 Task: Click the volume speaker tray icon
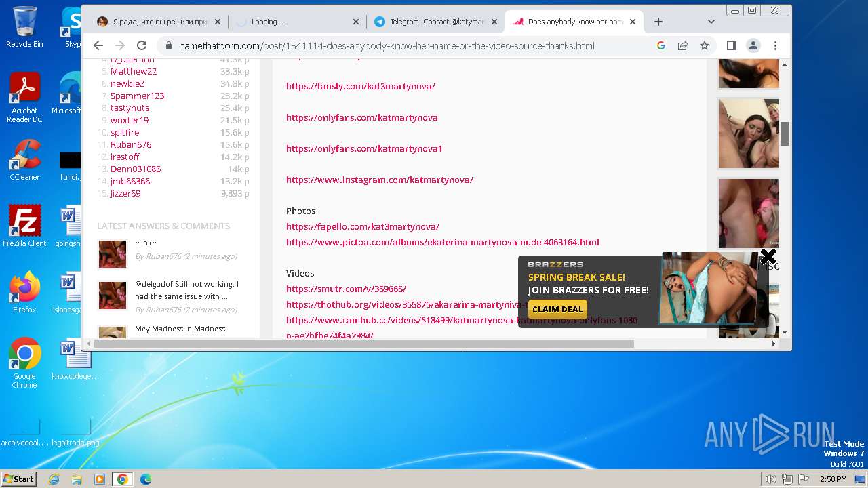coord(770,479)
